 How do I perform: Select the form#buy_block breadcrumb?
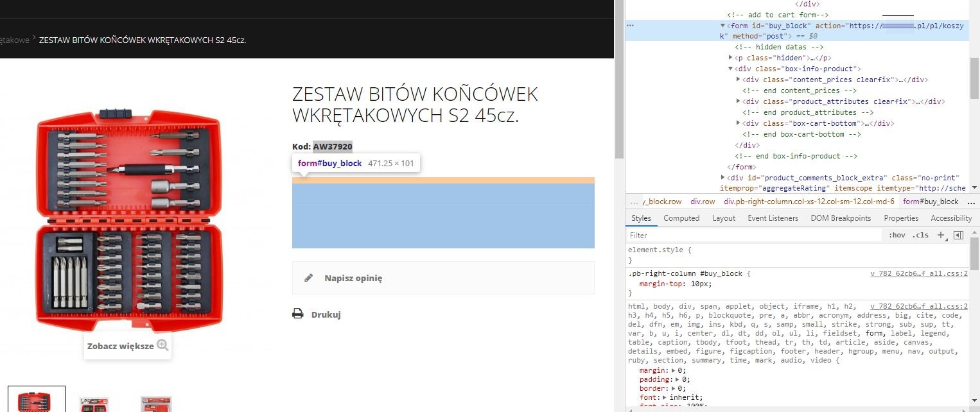931,201
